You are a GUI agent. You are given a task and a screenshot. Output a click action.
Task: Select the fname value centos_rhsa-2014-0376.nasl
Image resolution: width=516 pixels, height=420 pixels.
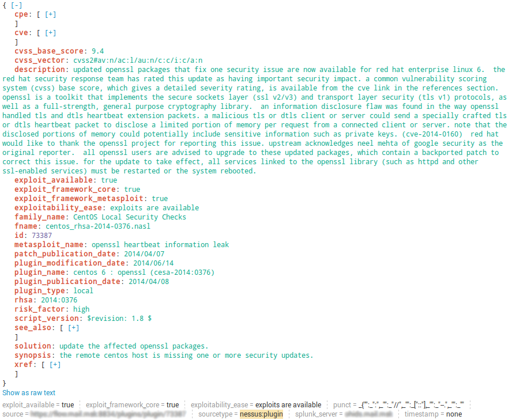click(x=98, y=226)
